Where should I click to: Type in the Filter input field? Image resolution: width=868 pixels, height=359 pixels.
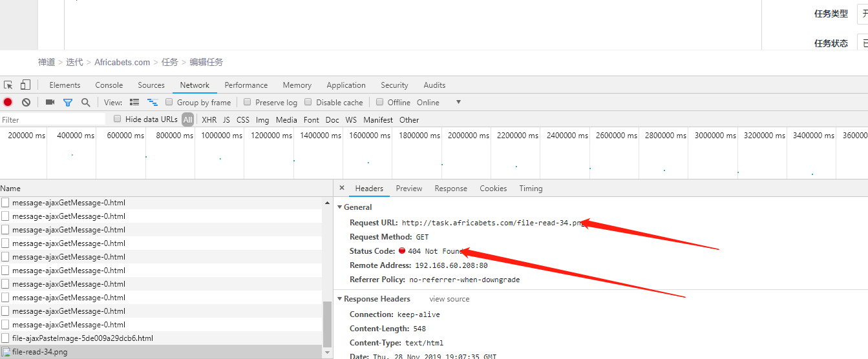tap(53, 119)
